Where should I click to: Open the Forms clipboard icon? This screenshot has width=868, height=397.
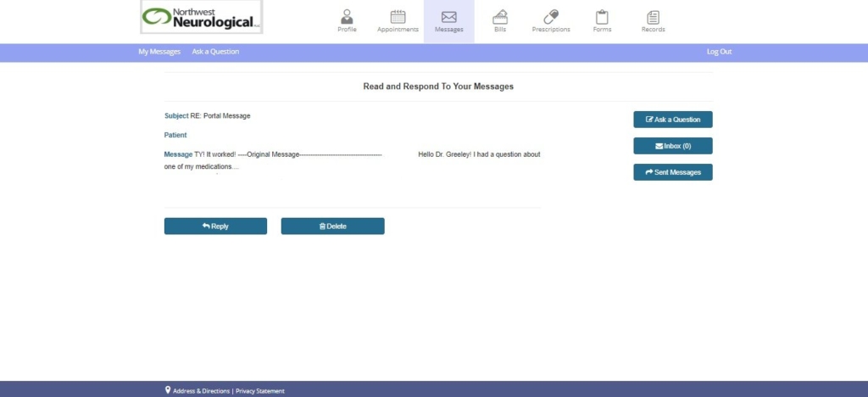point(602,17)
